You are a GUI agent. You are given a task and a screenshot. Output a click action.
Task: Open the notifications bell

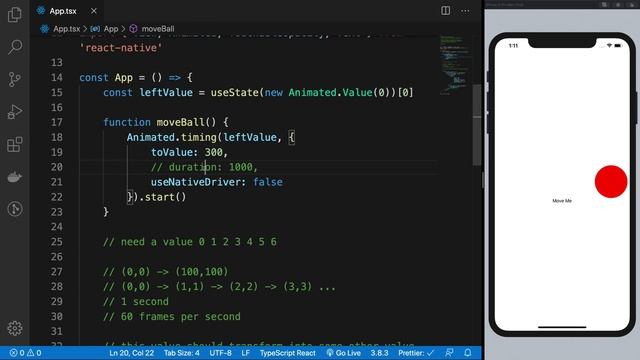pyautogui.click(x=468, y=353)
